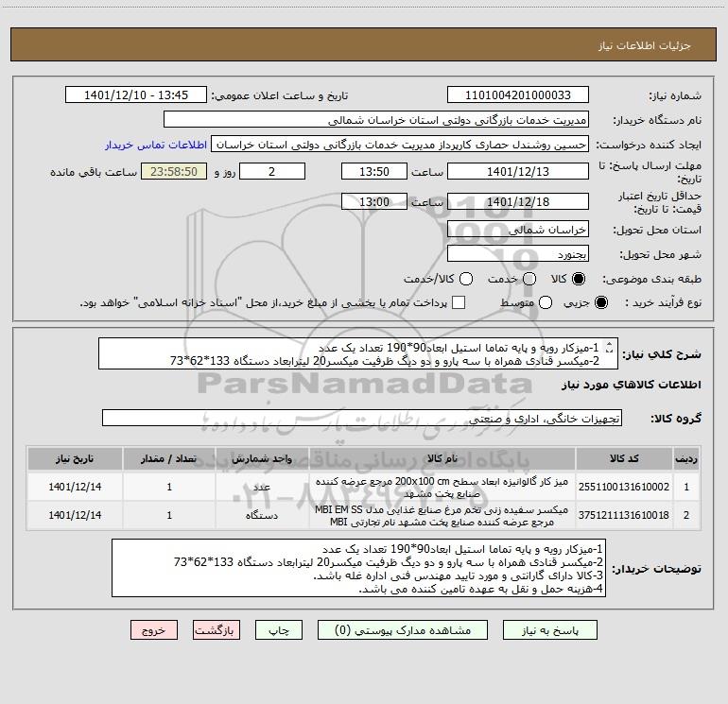
Task: Click the unit cell دستگاه in row 2
Action: click(262, 515)
